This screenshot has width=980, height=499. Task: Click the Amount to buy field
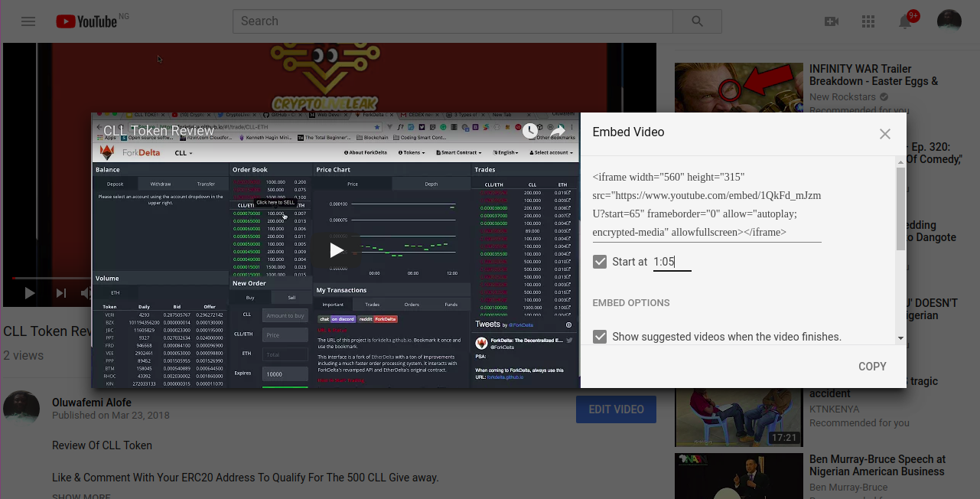tap(285, 315)
